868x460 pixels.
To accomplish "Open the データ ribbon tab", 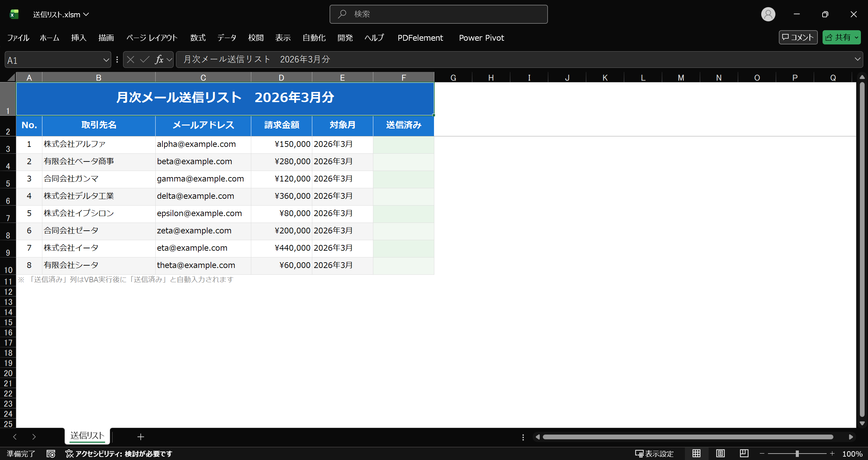I will pos(226,38).
